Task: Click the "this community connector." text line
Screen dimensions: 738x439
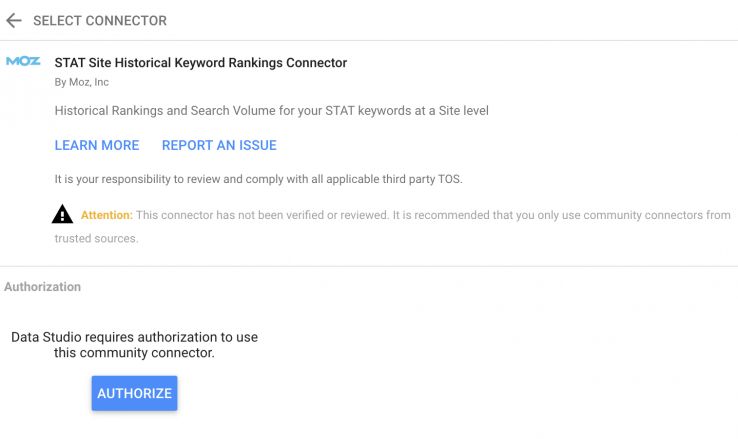Action: point(134,353)
